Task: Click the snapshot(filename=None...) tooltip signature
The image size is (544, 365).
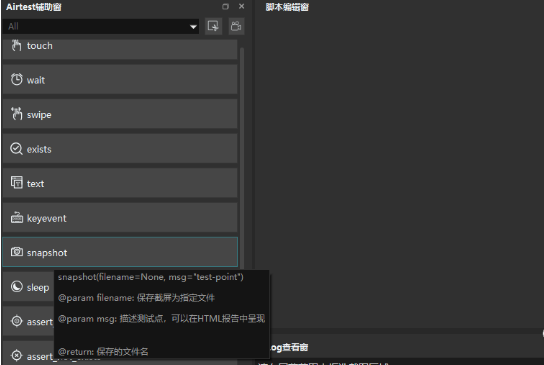Action: 151,277
